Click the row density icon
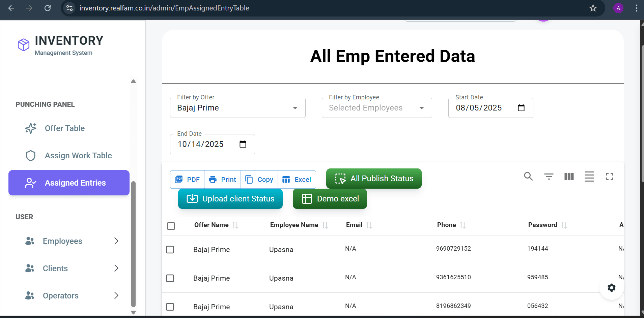Image resolution: width=644 pixels, height=318 pixels. point(589,177)
